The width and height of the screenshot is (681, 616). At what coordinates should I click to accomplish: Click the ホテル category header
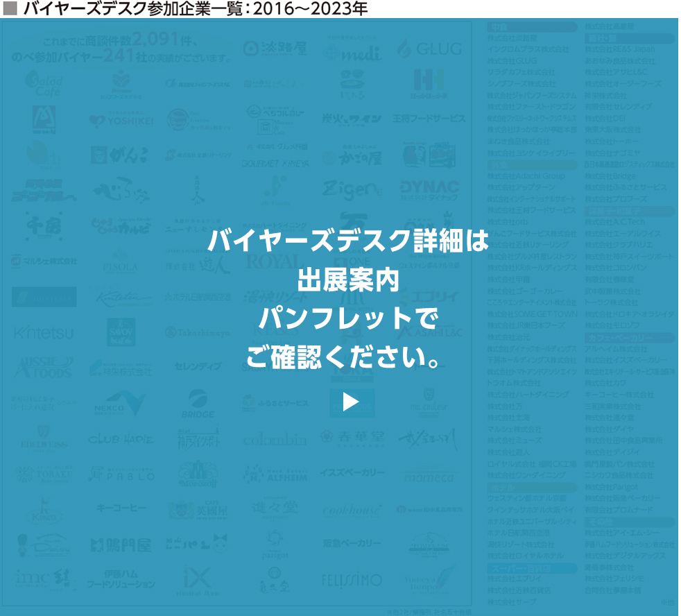(x=532, y=488)
